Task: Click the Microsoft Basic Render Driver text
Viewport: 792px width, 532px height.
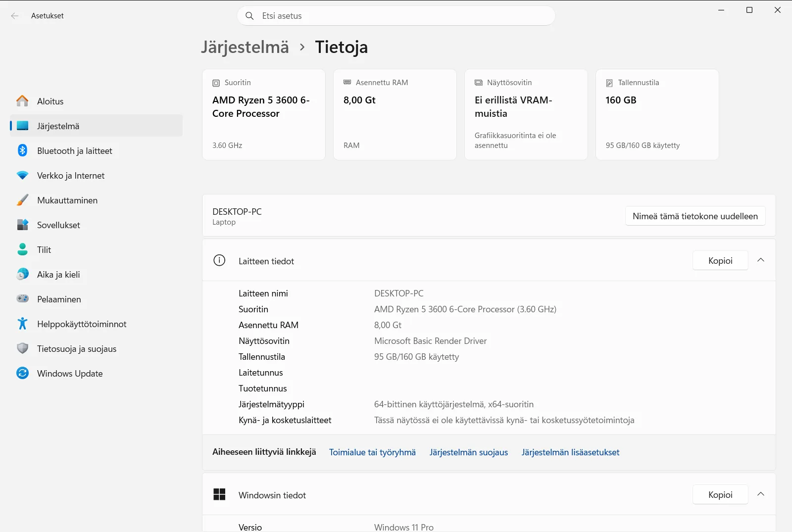Action: 430,341
